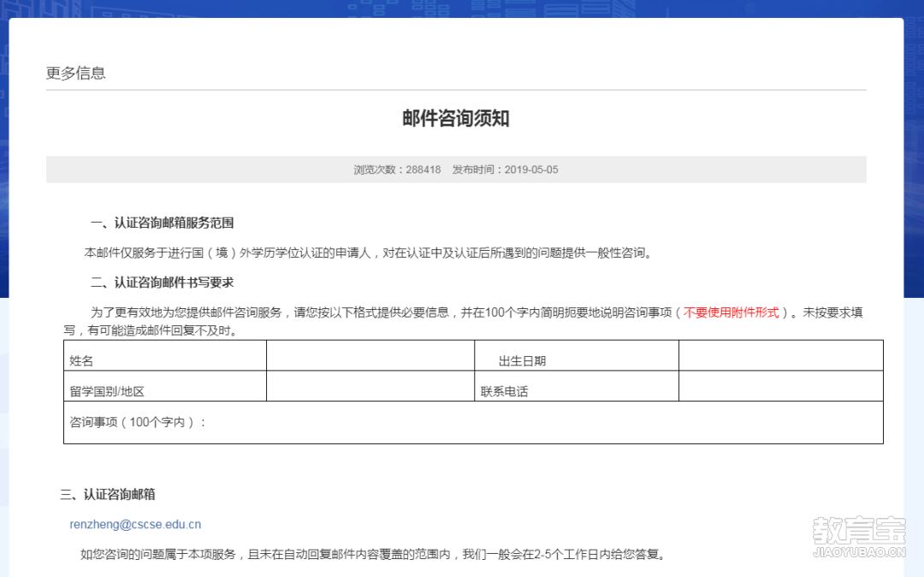The width and height of the screenshot is (924, 577).
Task: Click the empty cell next to 联系电话
Action: click(x=781, y=386)
